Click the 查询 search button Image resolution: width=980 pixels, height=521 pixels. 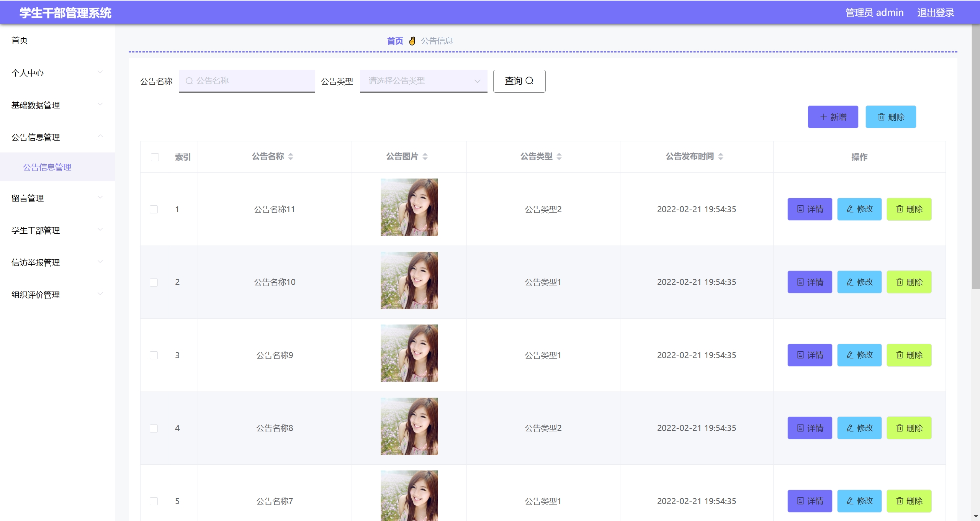click(519, 81)
